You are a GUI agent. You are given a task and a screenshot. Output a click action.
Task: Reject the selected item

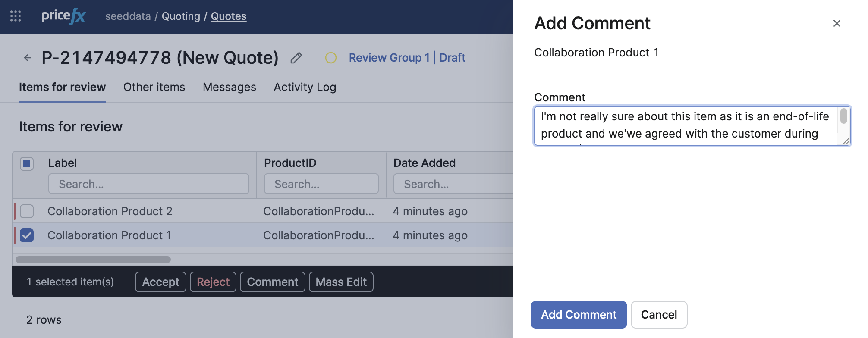click(213, 282)
